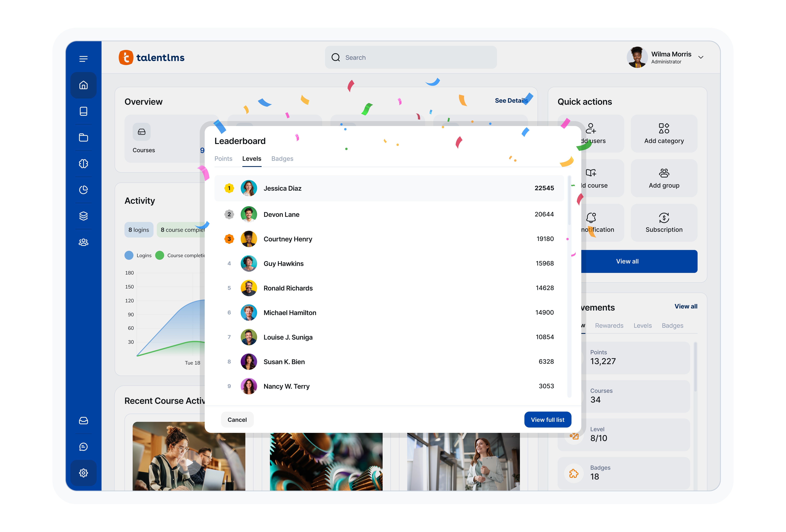Switch to the Badges tab under achievements
Image resolution: width=786 pixels, height=532 pixels.
click(672, 326)
